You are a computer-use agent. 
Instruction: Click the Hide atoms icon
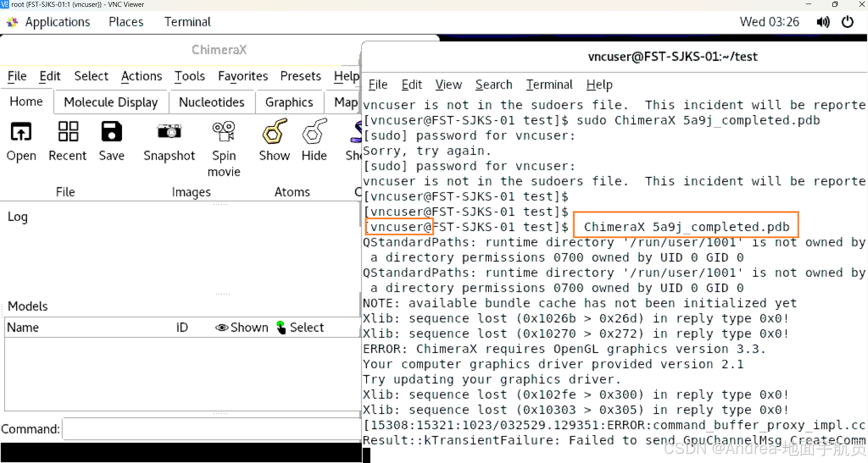point(314,132)
